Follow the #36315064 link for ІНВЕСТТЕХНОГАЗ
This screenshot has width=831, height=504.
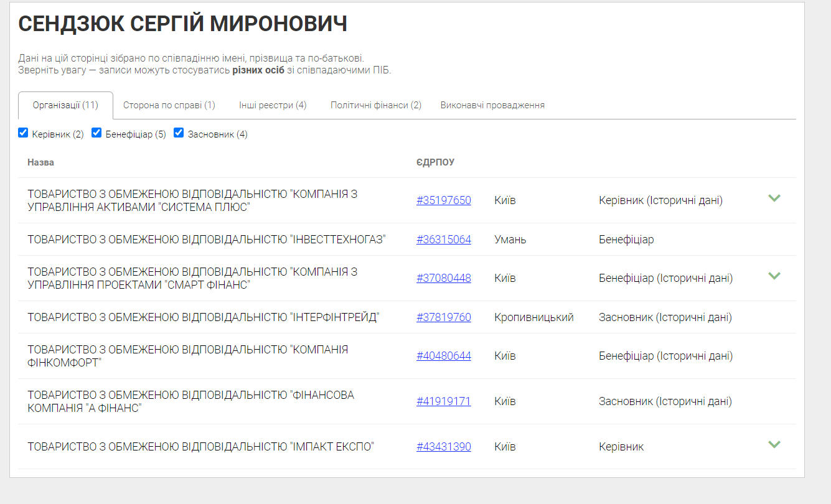click(x=444, y=239)
